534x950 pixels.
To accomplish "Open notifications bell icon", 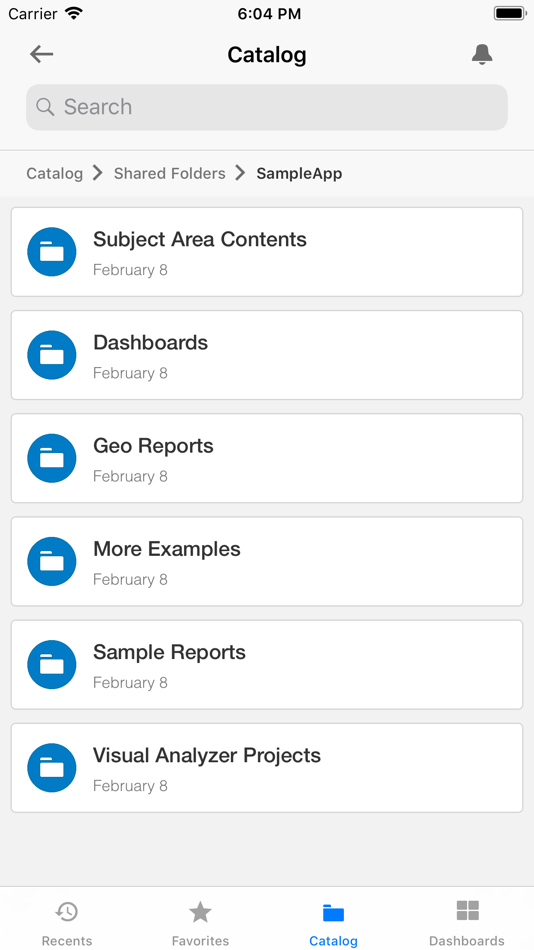I will pos(482,55).
